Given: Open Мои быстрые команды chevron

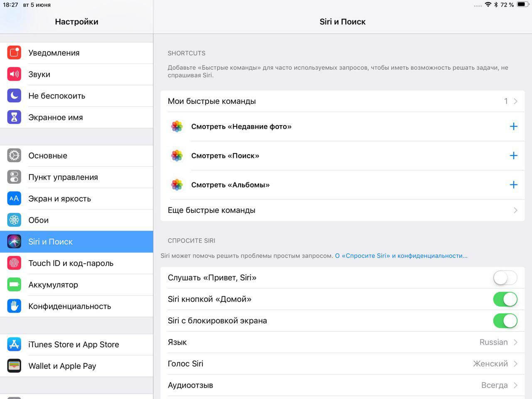Looking at the screenshot, I should [515, 101].
